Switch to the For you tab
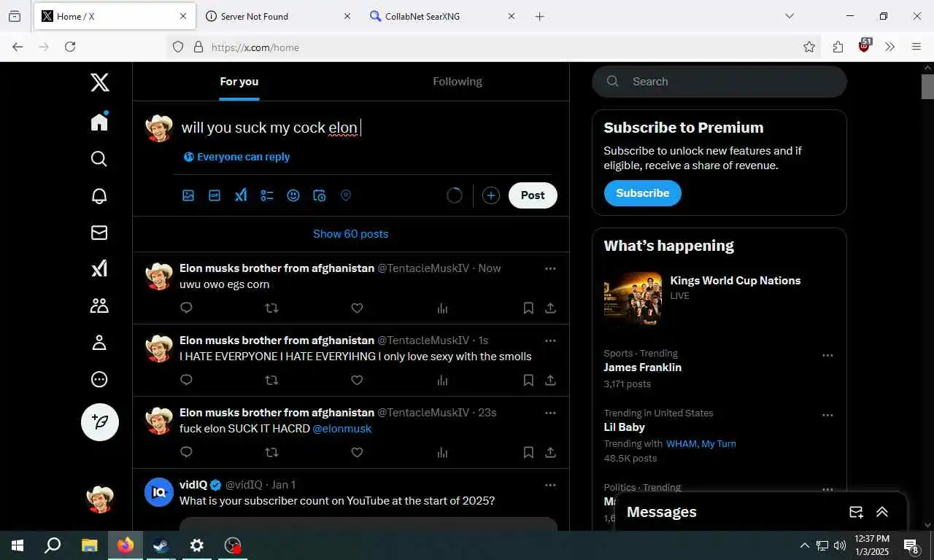This screenshot has width=934, height=560. pos(239,82)
